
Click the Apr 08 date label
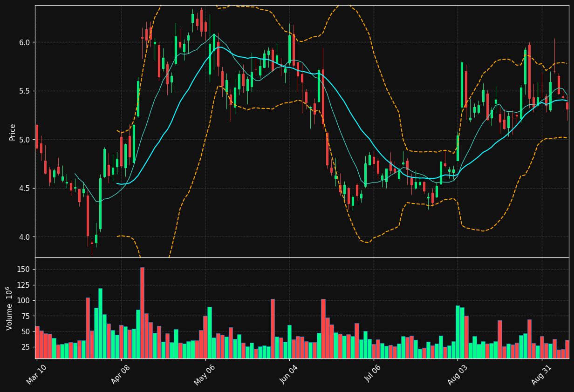[x=121, y=374]
